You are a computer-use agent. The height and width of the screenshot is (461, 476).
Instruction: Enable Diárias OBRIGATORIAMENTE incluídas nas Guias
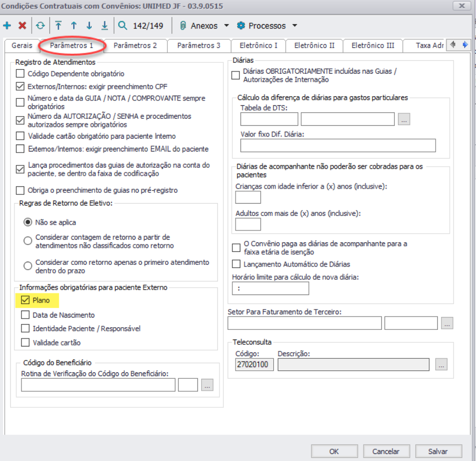click(x=236, y=75)
